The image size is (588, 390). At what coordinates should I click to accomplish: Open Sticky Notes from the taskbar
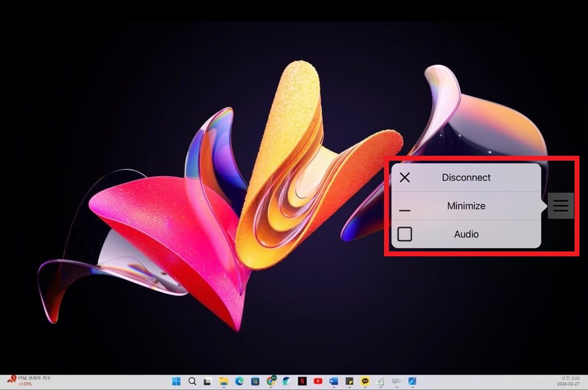pos(349,381)
